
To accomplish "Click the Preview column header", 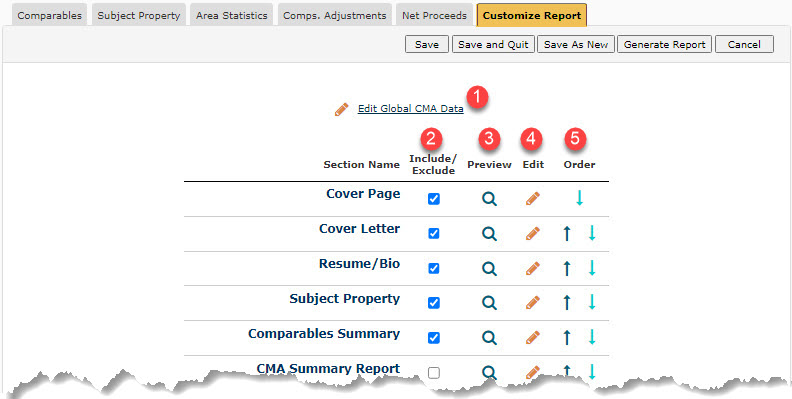I will (x=489, y=165).
